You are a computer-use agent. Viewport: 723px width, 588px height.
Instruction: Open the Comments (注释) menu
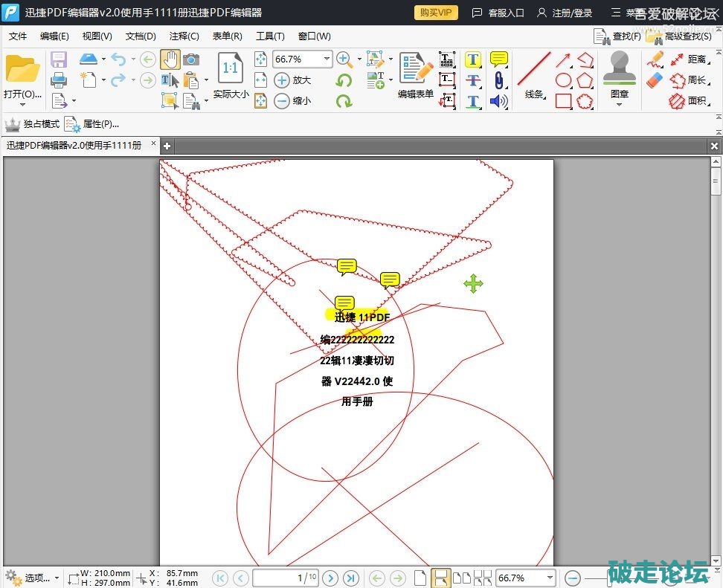[x=184, y=36]
